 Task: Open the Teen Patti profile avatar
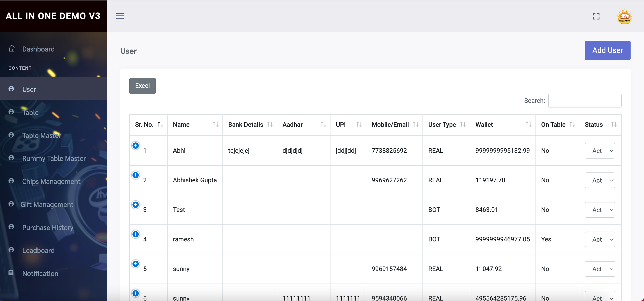pos(624,17)
